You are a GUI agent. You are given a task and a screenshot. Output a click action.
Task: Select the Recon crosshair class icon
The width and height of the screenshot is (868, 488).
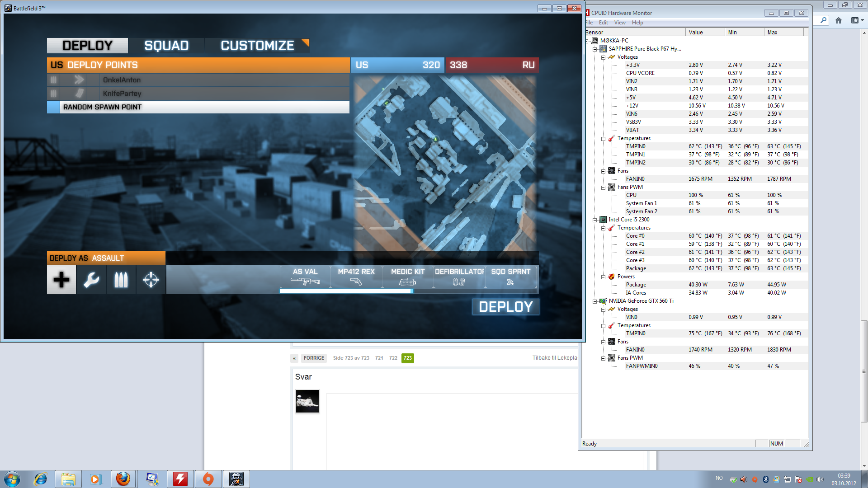(151, 280)
